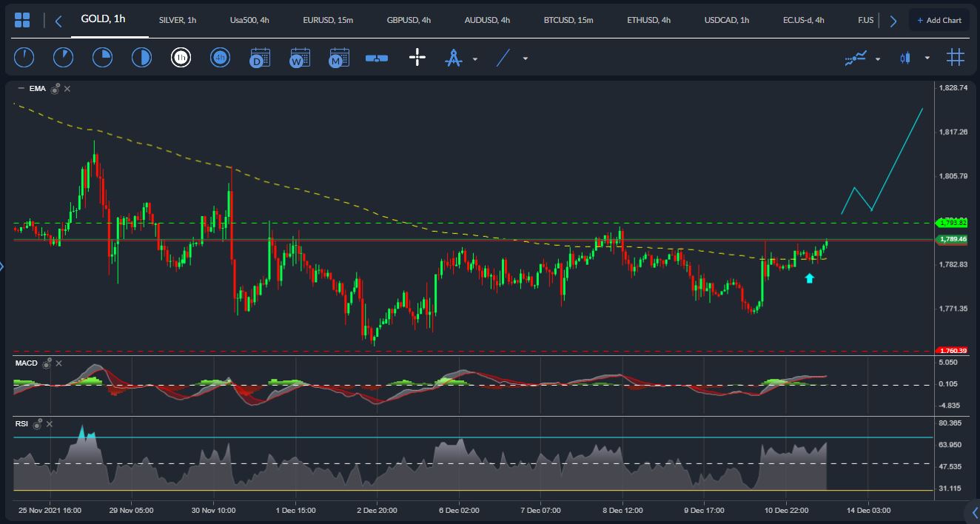
Task: Switch to the SILVER, 1h tab
Action: [178, 20]
